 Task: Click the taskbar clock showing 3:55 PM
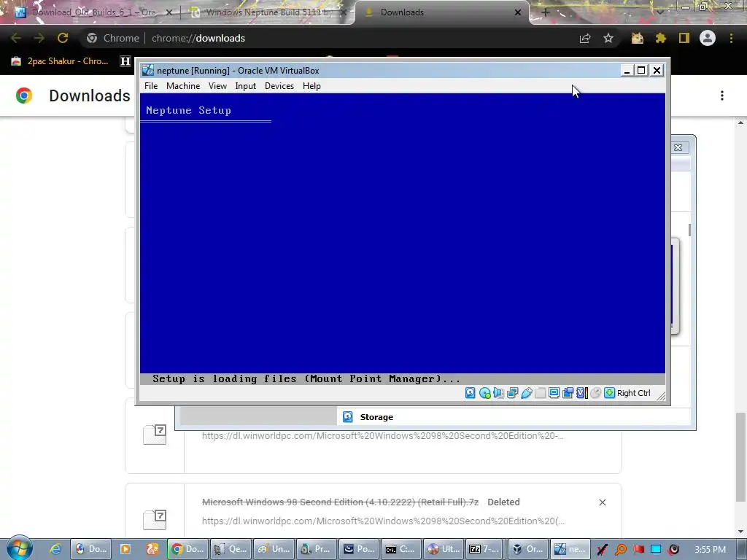710,550
